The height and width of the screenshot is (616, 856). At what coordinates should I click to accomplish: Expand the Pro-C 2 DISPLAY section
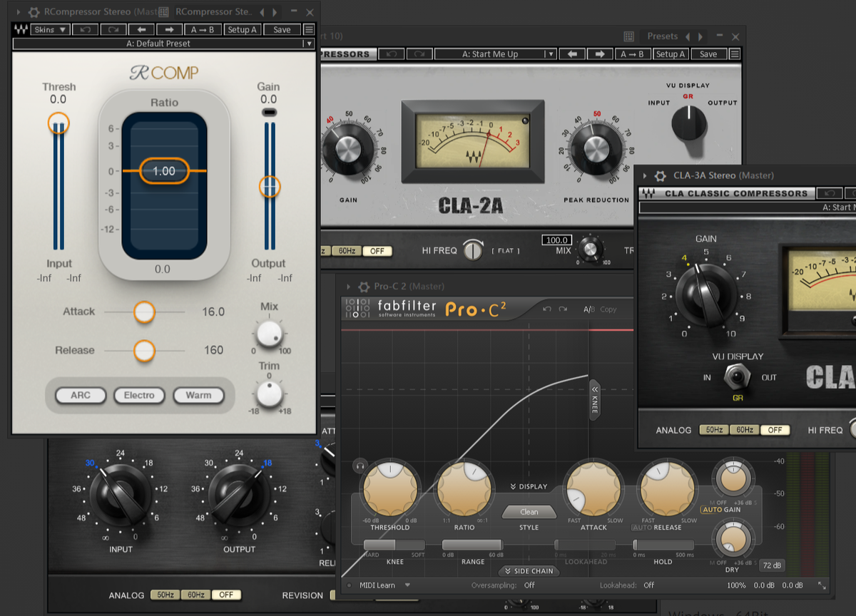529,487
